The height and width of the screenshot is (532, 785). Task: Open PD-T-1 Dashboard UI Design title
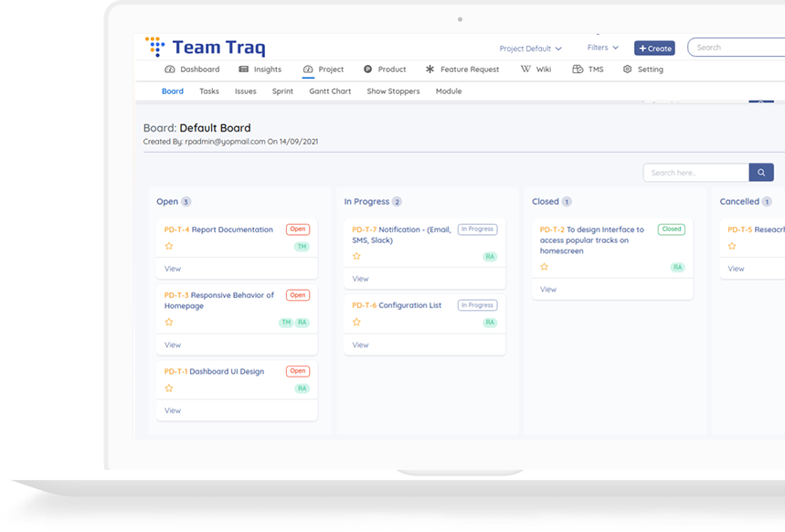coord(214,371)
